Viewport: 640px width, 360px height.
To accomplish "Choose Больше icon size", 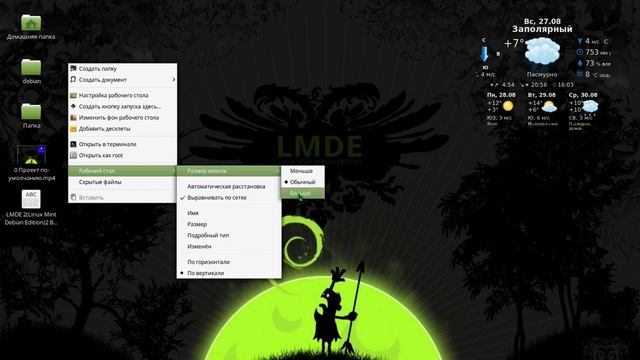I will pos(302,193).
